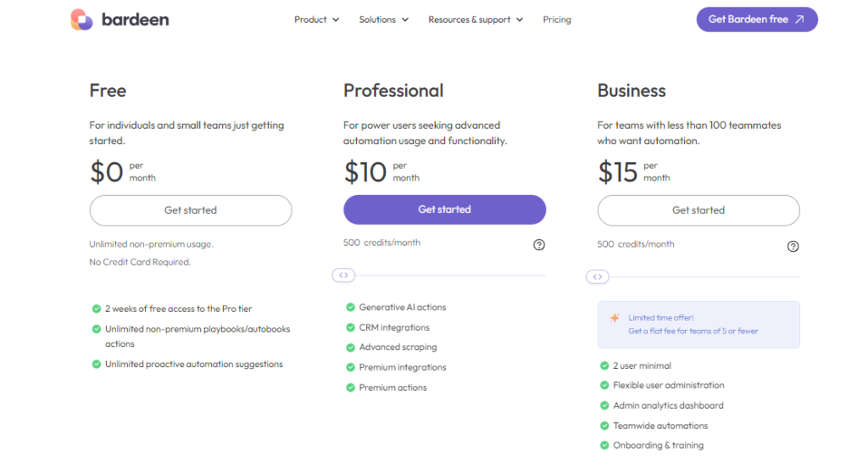The width and height of the screenshot is (868, 474).
Task: Click green checkmark beside Admin analytics dashboard
Action: click(x=604, y=405)
